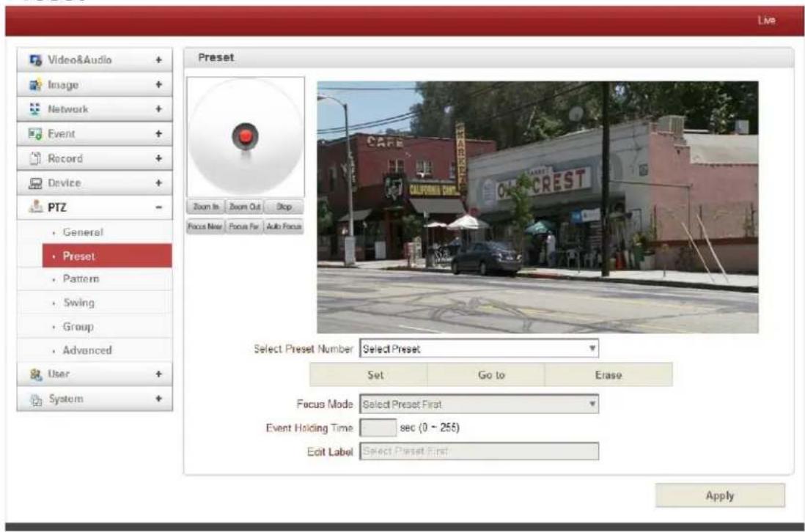Click the Image section icon
Viewport: 805px width, 532px height.
pos(35,85)
